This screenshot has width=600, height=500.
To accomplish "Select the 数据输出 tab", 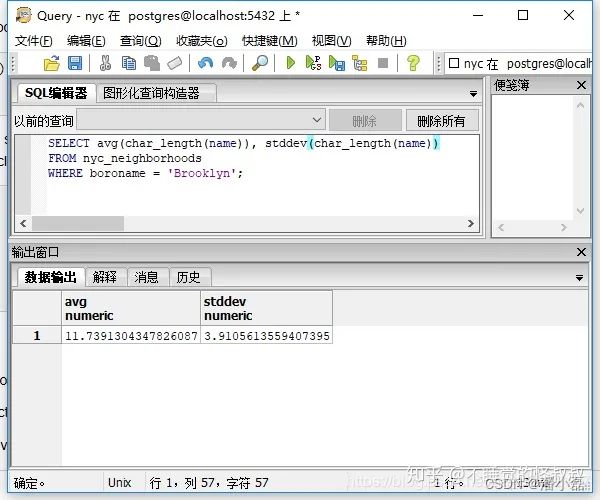I will 51,277.
